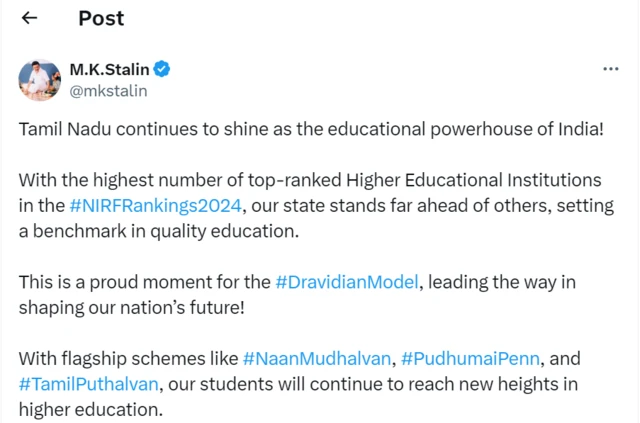Click the back arrow icon

click(29, 18)
